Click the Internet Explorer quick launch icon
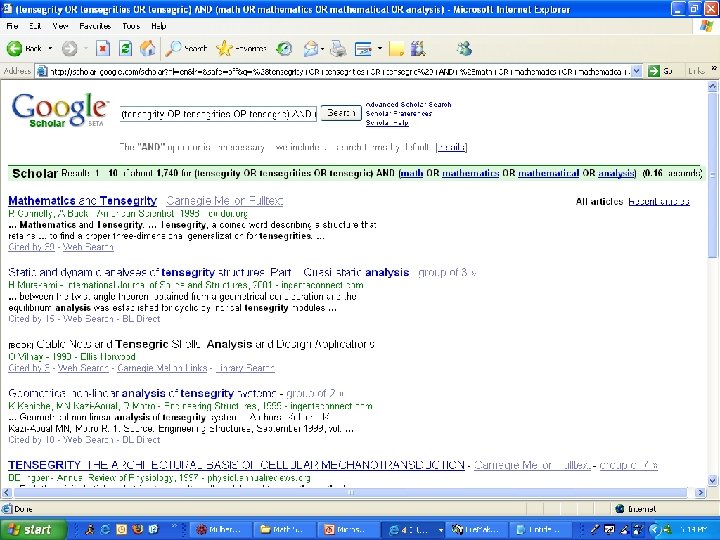 tap(105, 529)
